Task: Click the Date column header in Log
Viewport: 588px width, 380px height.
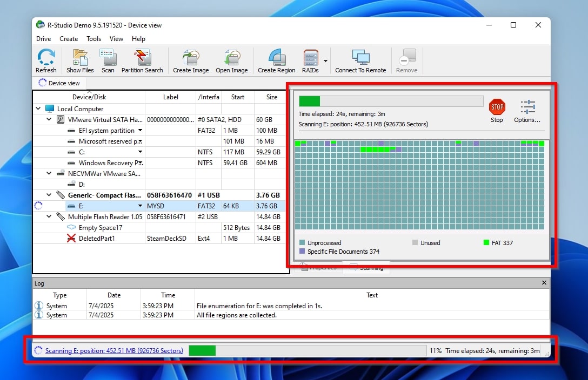Action: click(114, 295)
